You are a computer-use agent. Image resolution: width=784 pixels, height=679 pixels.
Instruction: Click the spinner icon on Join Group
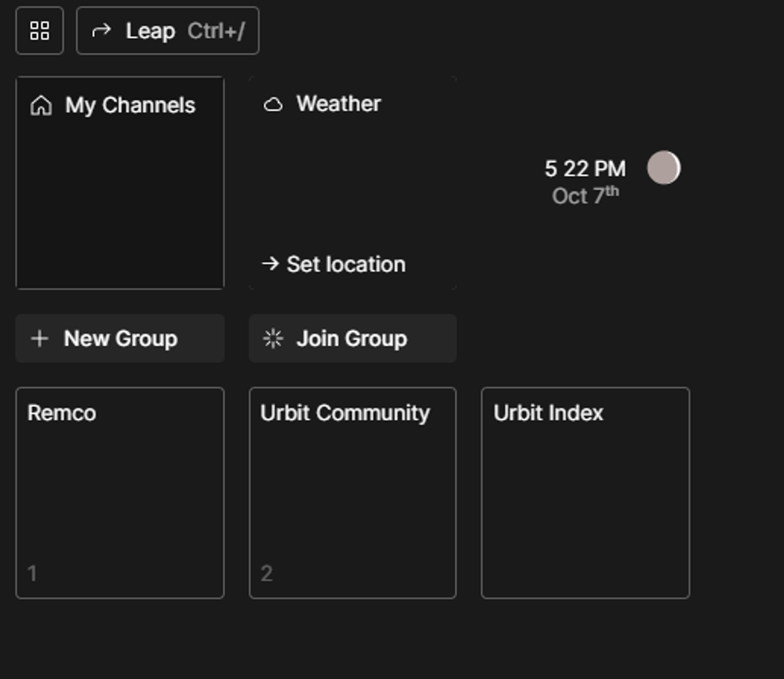[x=273, y=339]
